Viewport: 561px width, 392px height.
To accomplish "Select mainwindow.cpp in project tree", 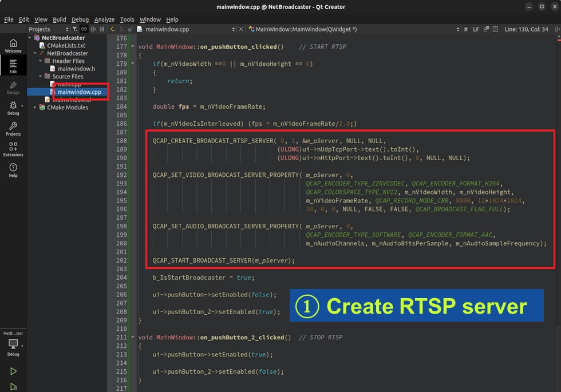I will click(80, 92).
